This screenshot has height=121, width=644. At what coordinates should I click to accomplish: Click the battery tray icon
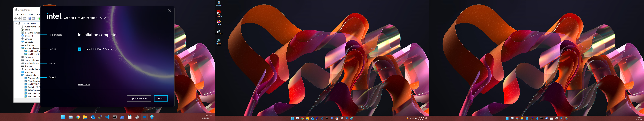pyautogui.click(x=416, y=118)
